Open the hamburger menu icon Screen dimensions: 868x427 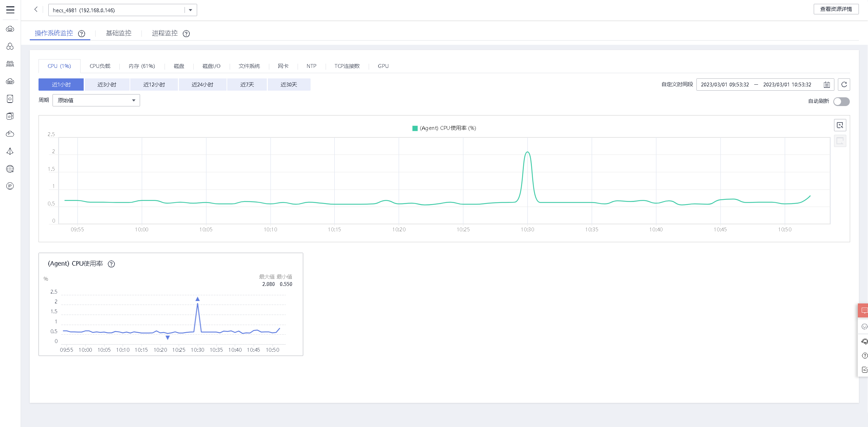click(10, 10)
